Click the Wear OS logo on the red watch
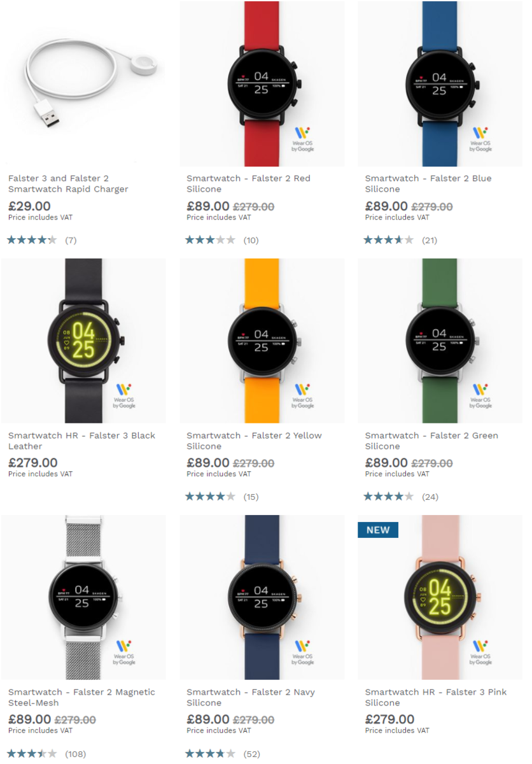The height and width of the screenshot is (764, 532). (303, 139)
